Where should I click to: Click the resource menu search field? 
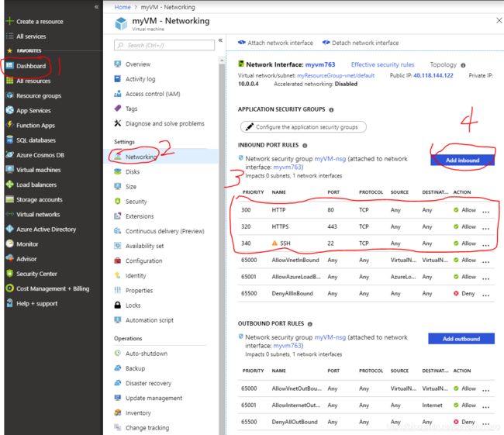164,45
